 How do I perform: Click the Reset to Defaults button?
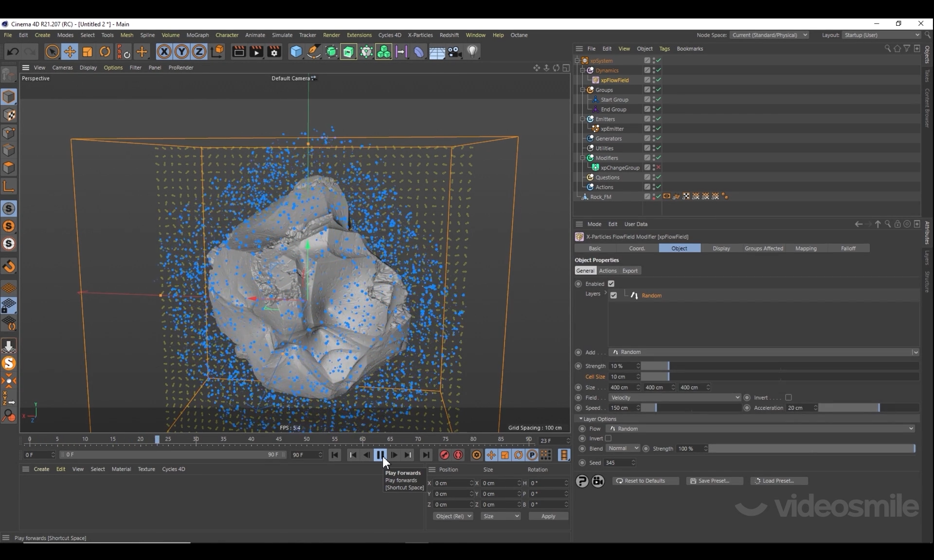click(x=645, y=481)
